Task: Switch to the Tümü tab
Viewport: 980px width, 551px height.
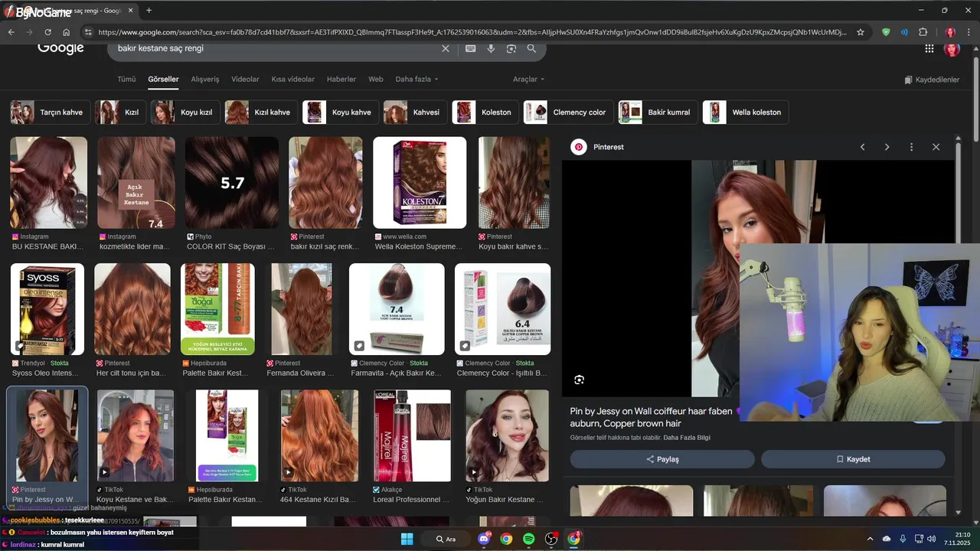Action: click(126, 80)
